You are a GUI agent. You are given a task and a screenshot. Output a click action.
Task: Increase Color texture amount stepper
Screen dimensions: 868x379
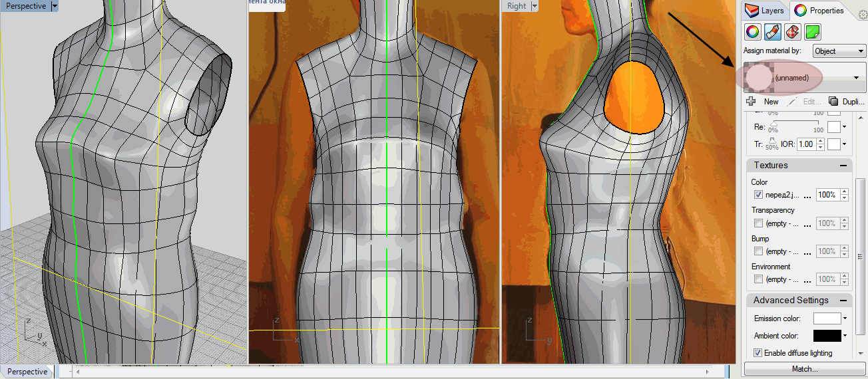[845, 192]
